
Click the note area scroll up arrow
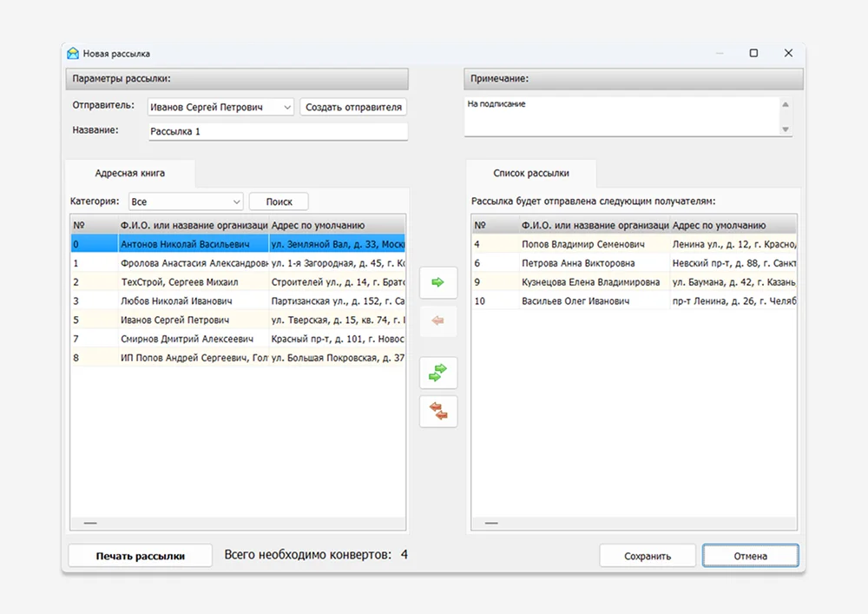(x=785, y=104)
